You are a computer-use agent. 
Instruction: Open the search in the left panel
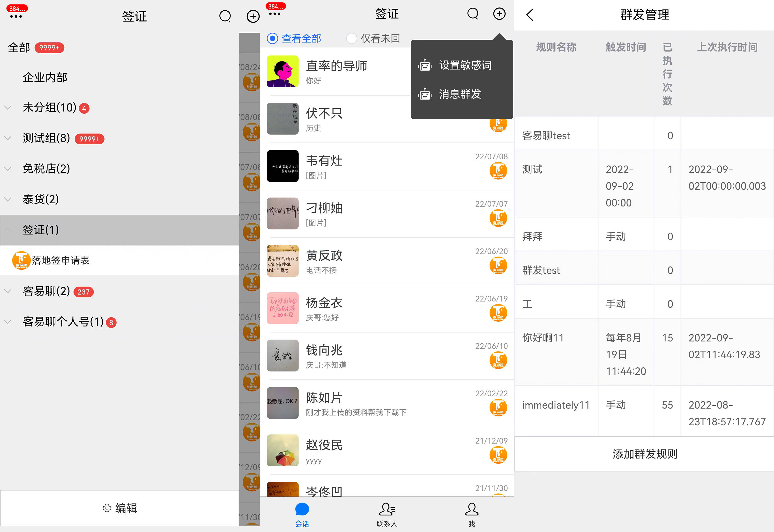click(x=225, y=16)
